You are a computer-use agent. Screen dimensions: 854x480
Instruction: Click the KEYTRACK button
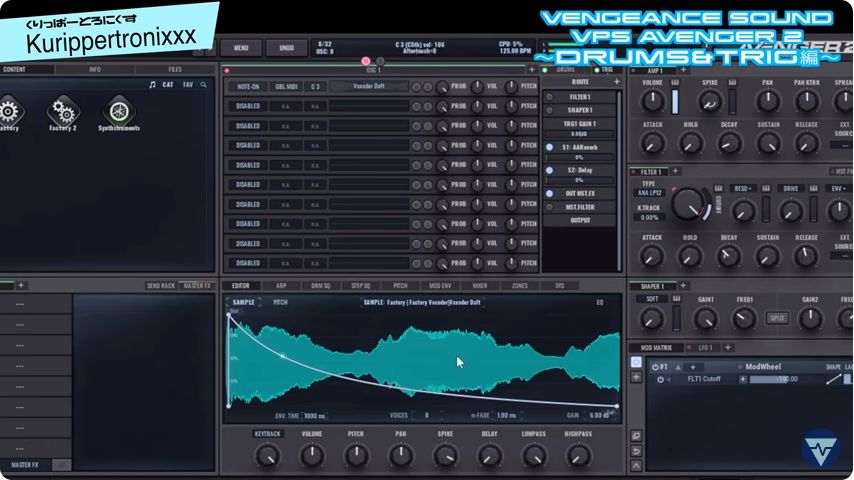(x=267, y=434)
